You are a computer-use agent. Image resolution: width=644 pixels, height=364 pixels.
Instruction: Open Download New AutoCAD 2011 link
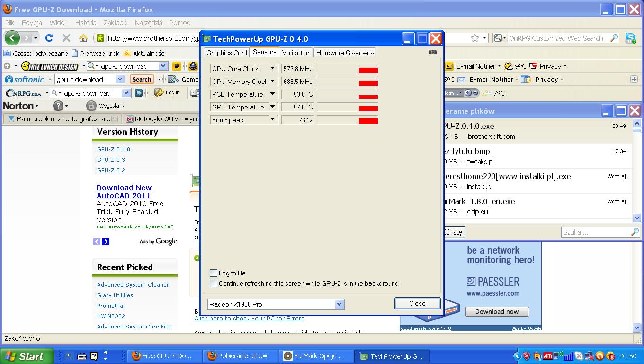click(124, 191)
